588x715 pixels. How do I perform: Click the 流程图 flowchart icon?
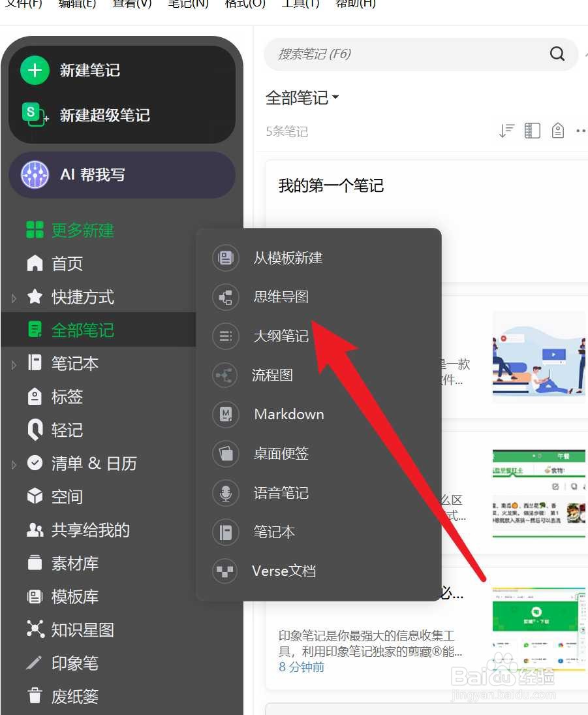tap(224, 375)
